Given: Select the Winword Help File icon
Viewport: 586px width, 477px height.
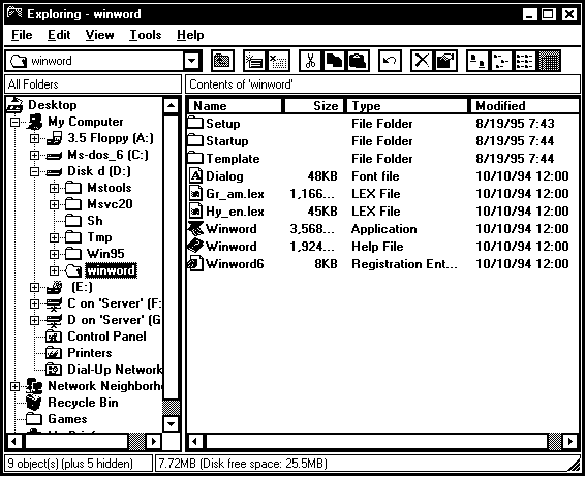Looking at the screenshot, I should pos(195,246).
